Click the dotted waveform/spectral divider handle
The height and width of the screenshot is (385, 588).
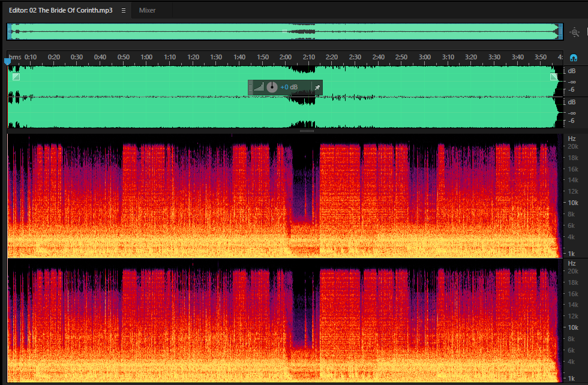point(307,131)
